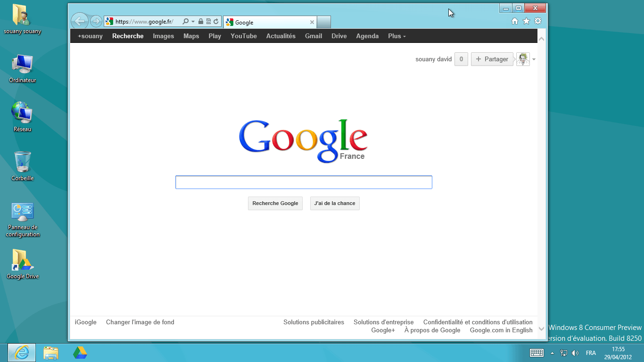Select the Google browser tab

[270, 22]
